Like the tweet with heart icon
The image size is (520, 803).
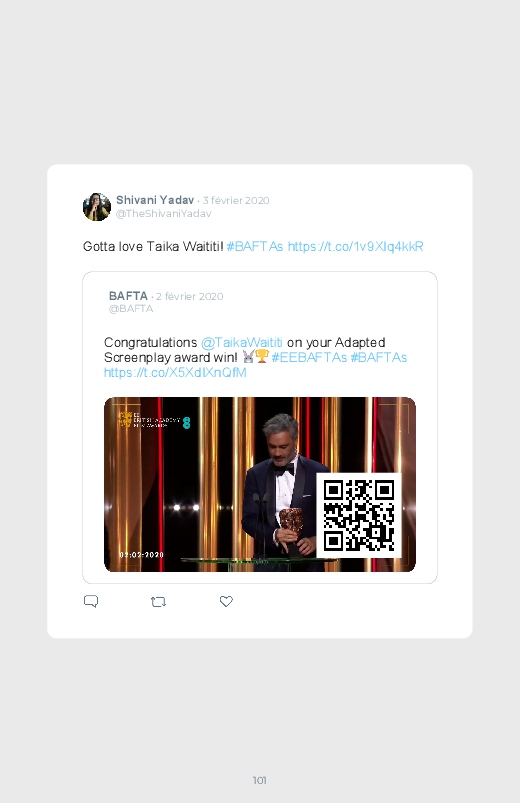click(x=226, y=601)
